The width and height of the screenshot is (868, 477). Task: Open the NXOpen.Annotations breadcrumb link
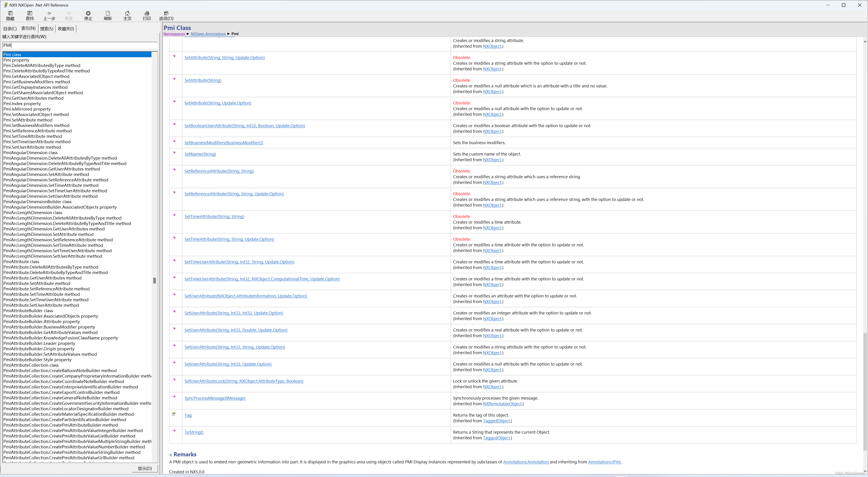(x=208, y=34)
